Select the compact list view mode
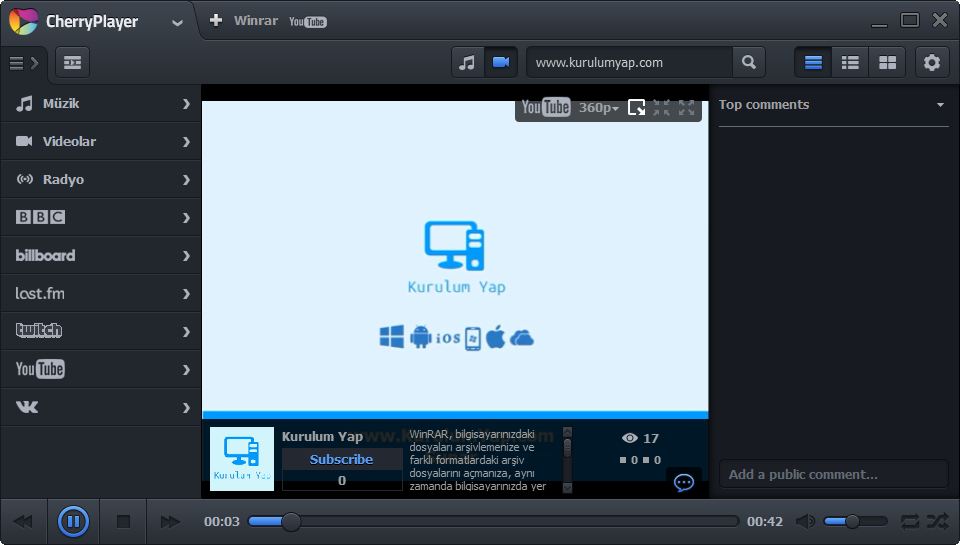 pos(850,62)
